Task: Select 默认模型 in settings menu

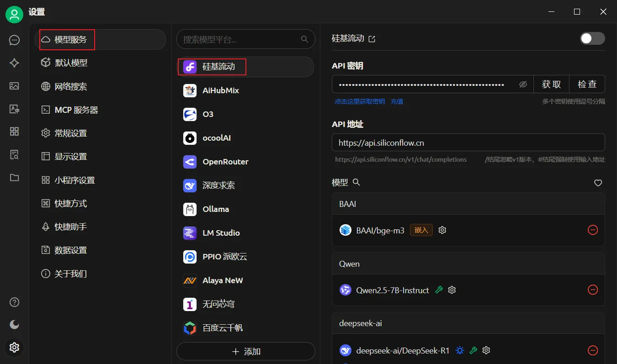Action: click(x=100, y=63)
